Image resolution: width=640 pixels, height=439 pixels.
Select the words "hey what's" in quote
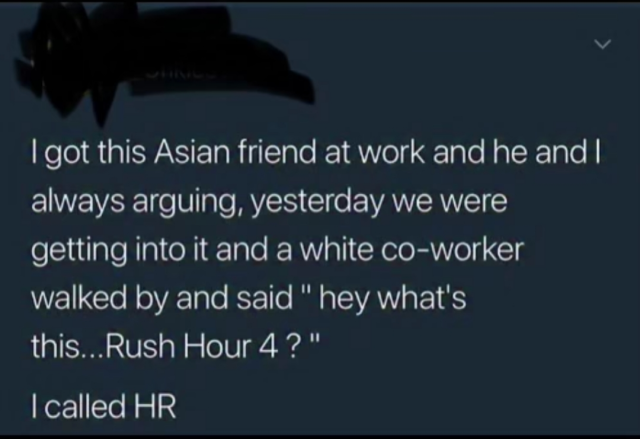[392, 300]
